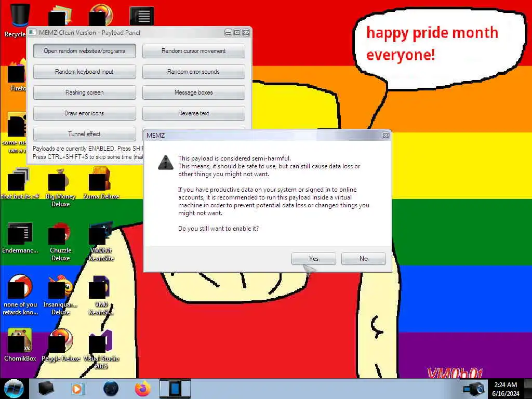
Task: Enable Random keyboard input payload
Action: (85, 72)
